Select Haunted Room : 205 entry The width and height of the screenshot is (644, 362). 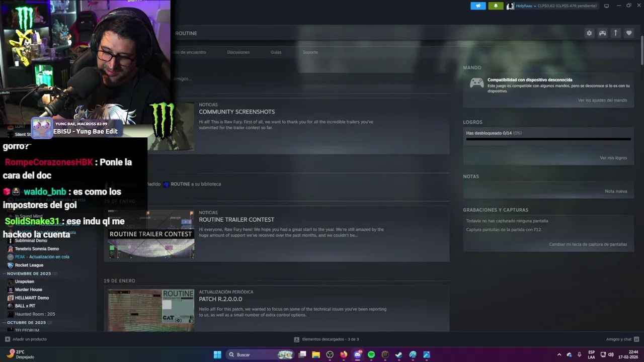tap(35, 314)
